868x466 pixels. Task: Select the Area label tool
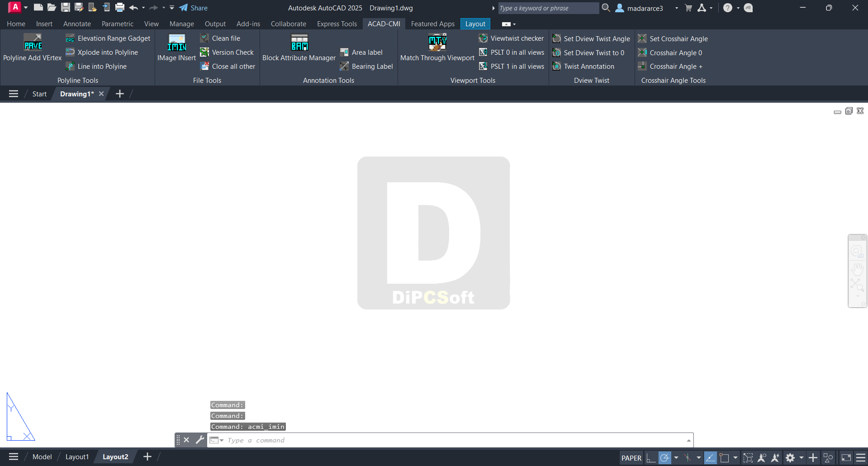click(x=361, y=52)
